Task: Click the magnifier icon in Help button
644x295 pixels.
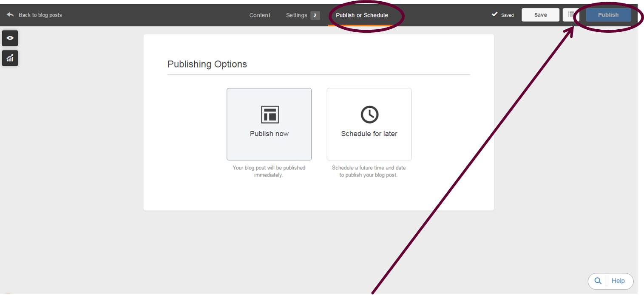Action: click(x=598, y=281)
